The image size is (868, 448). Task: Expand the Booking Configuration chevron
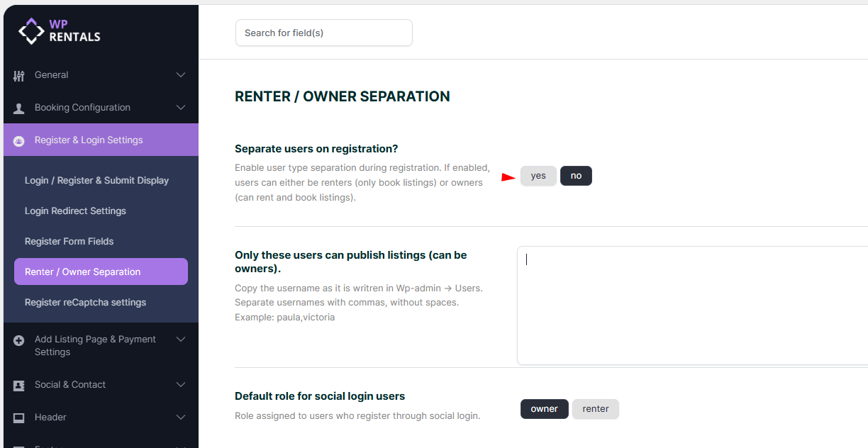181,108
